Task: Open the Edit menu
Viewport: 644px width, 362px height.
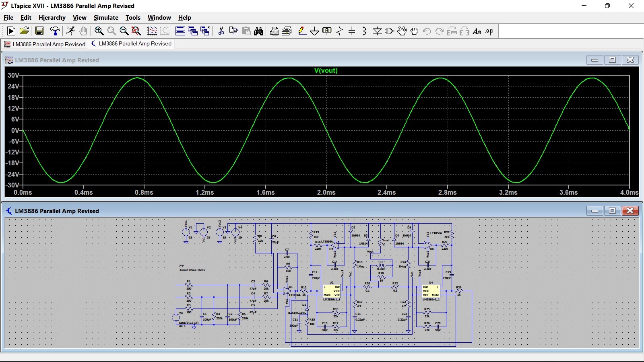Action: [26, 18]
